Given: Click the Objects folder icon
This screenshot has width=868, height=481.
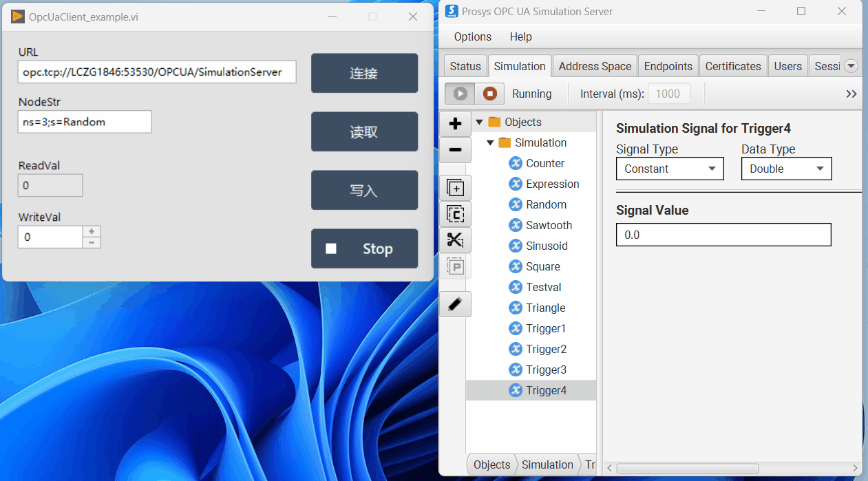Looking at the screenshot, I should point(494,122).
